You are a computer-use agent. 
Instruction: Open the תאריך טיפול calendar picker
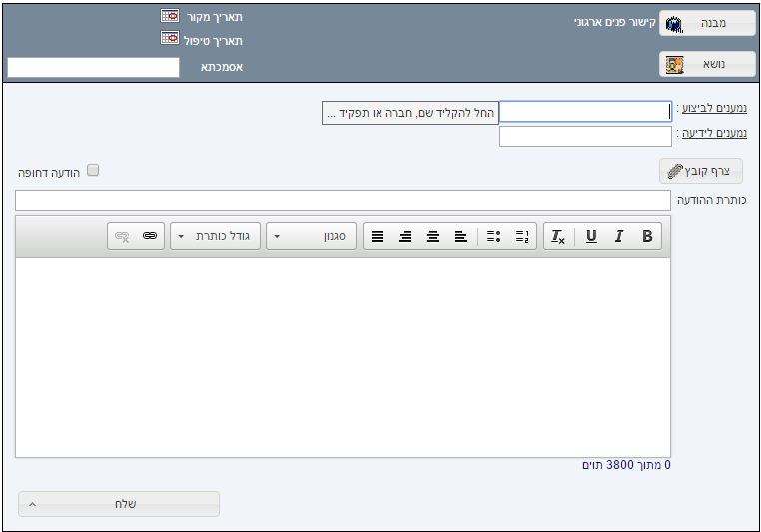[x=170, y=39]
